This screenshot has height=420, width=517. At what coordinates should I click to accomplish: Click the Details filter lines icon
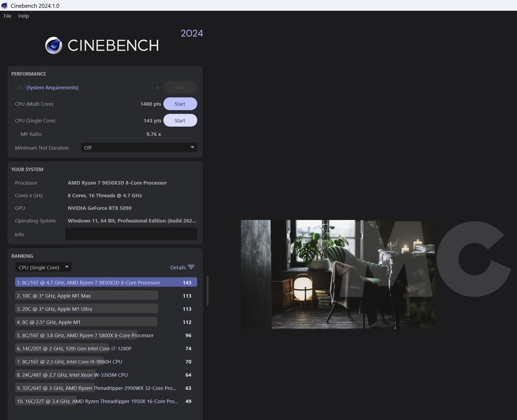coord(191,267)
